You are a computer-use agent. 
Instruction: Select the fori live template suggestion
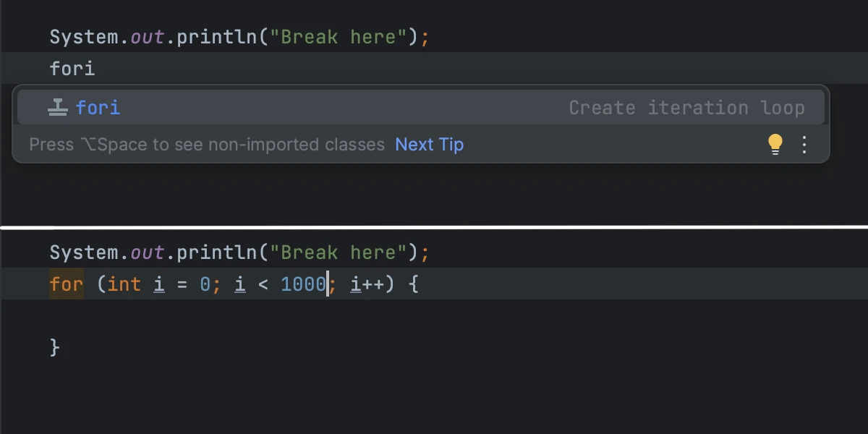(x=420, y=108)
